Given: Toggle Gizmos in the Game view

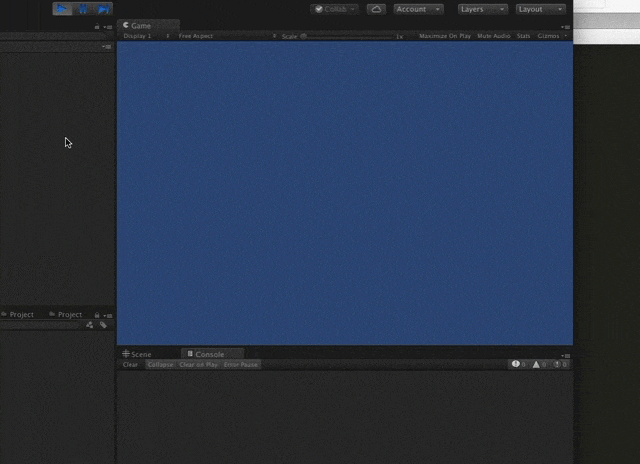Looking at the screenshot, I should click(548, 36).
